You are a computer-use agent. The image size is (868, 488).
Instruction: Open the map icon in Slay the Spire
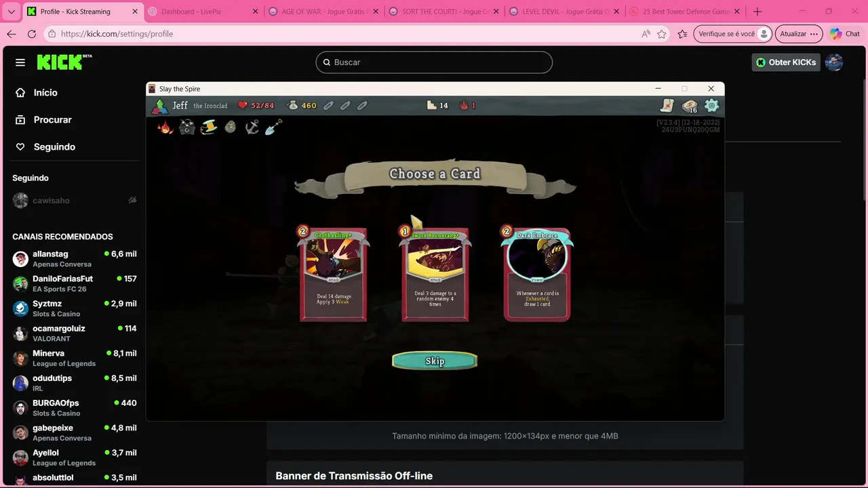(668, 105)
